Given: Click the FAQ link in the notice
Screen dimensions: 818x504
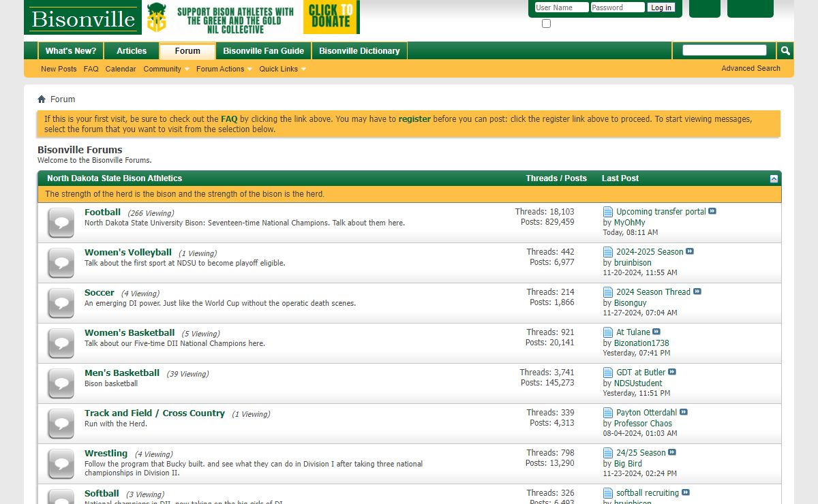Looking at the screenshot, I should point(229,119).
